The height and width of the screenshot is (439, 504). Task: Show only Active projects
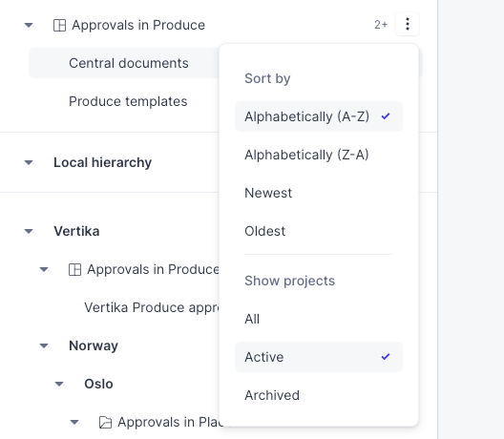(x=319, y=357)
